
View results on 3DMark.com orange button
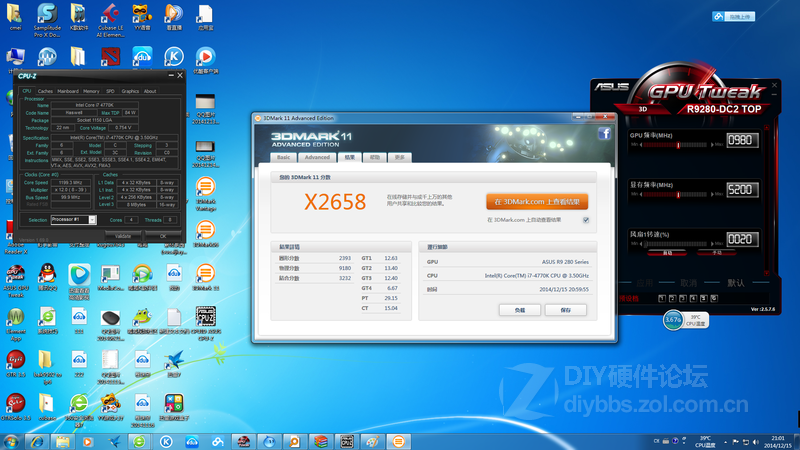click(537, 202)
